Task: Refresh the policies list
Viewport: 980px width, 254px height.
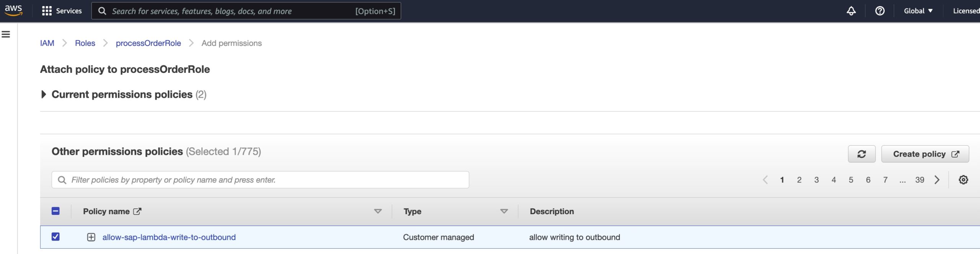Action: [861, 154]
